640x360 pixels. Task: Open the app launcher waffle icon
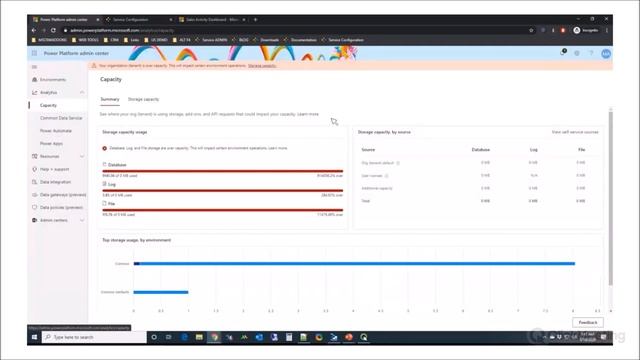pos(35,53)
